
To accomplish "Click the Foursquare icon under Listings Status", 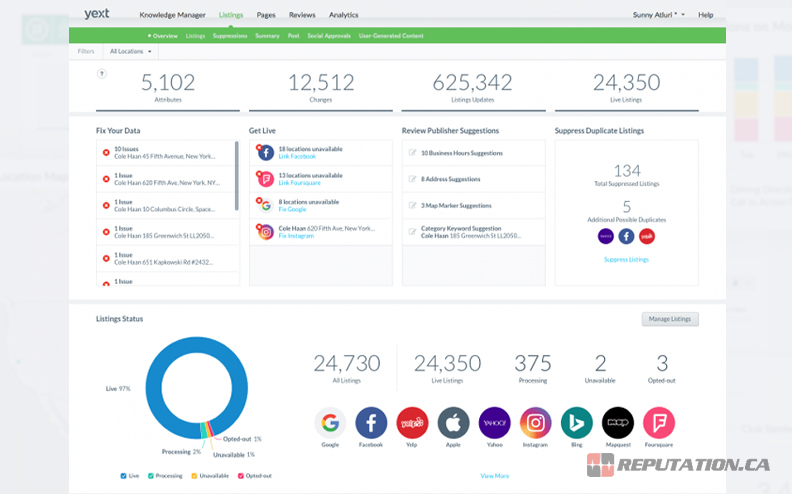I will pyautogui.click(x=659, y=423).
